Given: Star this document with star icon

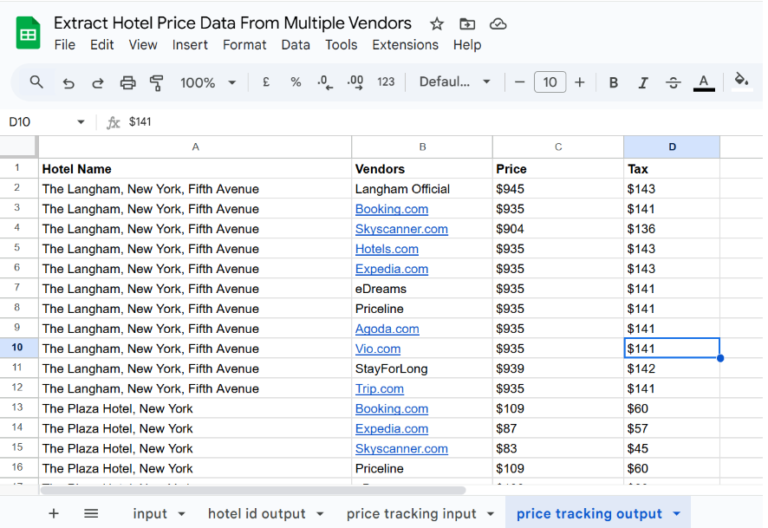Looking at the screenshot, I should (437, 24).
